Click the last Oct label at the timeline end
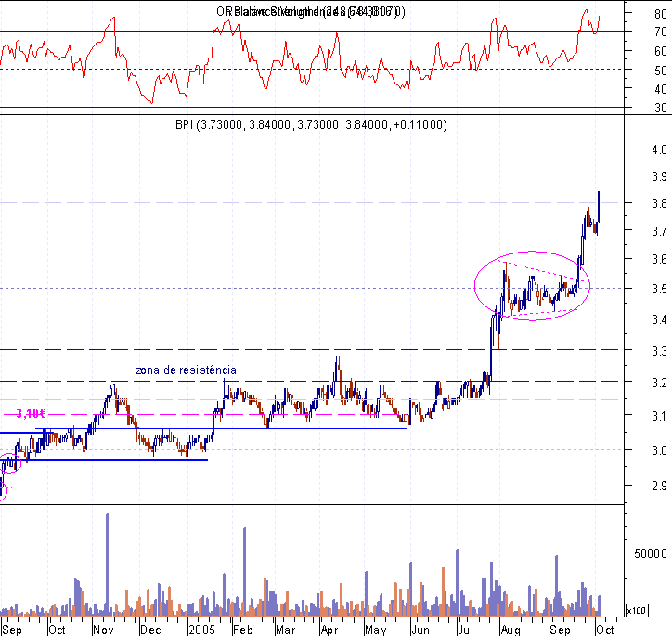 (x=605, y=630)
